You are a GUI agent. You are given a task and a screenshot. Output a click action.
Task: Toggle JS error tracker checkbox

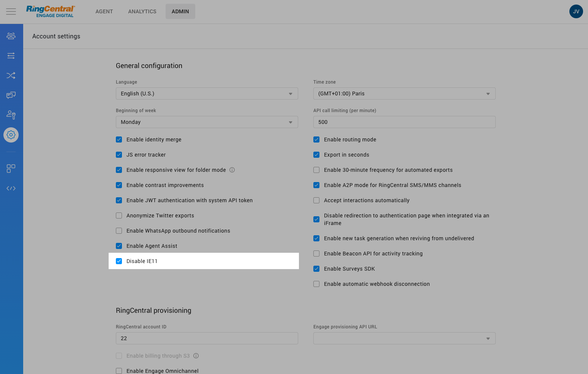point(119,155)
